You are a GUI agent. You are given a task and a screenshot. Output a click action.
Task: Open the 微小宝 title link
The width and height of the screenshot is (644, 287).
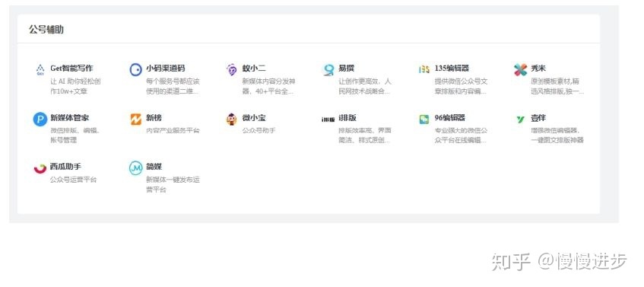tap(254, 117)
